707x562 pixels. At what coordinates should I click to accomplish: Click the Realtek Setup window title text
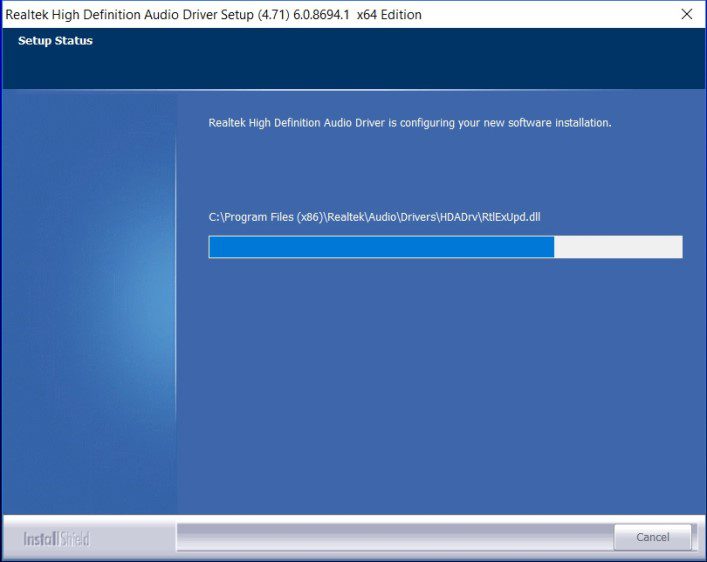click(213, 15)
